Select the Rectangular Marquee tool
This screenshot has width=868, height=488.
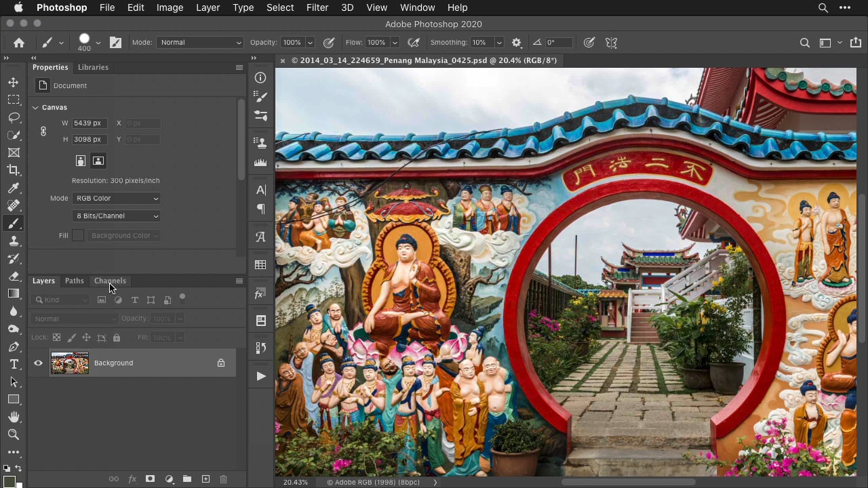point(14,100)
